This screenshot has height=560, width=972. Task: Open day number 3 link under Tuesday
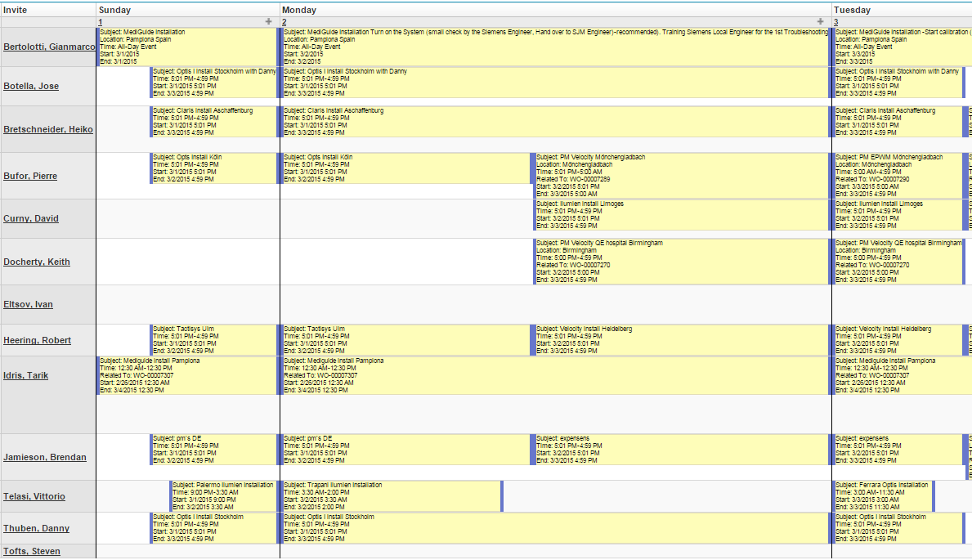[x=835, y=22]
